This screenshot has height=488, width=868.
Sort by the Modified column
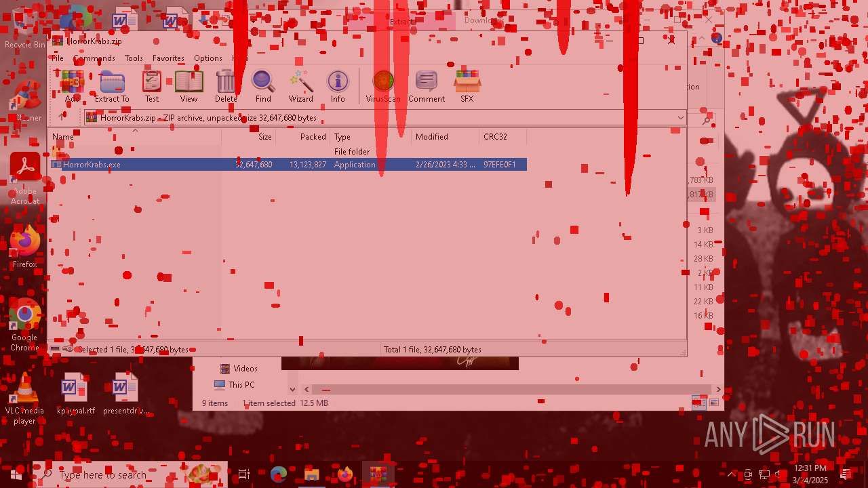445,137
